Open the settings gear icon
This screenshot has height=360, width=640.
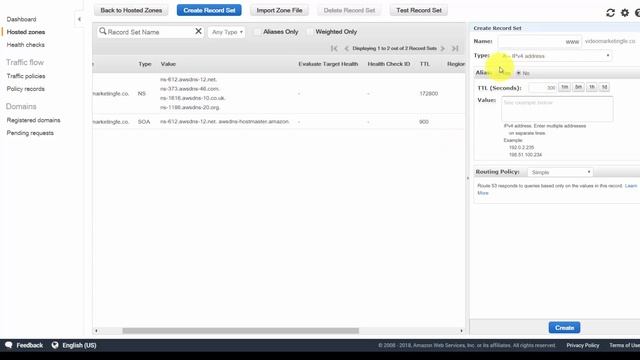pos(625,13)
